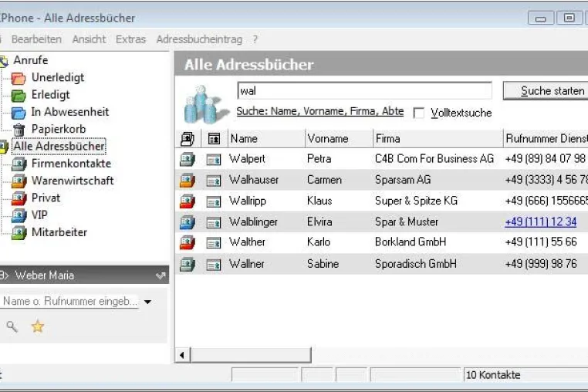Click the Suche starten button

546,91
